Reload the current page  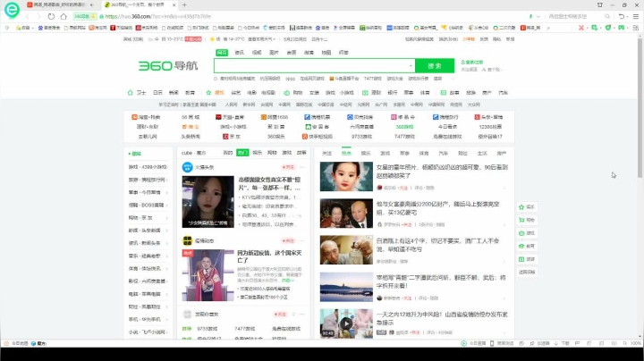(x=51, y=16)
